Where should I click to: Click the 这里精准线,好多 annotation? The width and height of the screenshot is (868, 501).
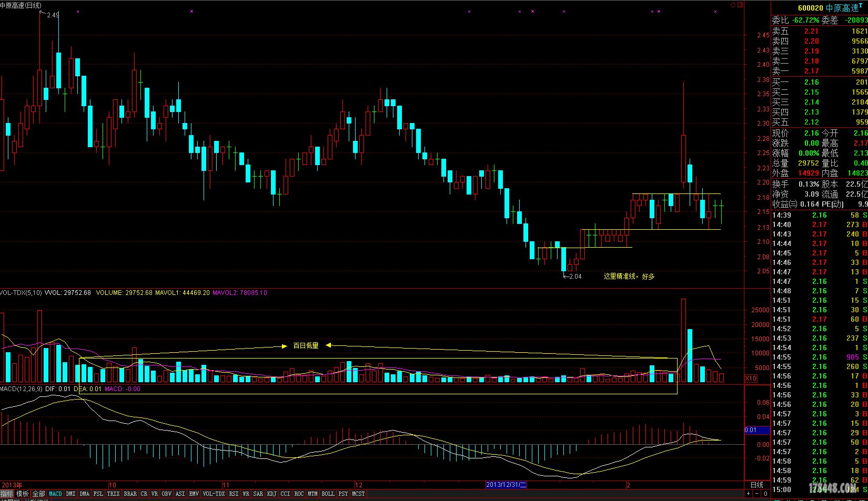(629, 277)
